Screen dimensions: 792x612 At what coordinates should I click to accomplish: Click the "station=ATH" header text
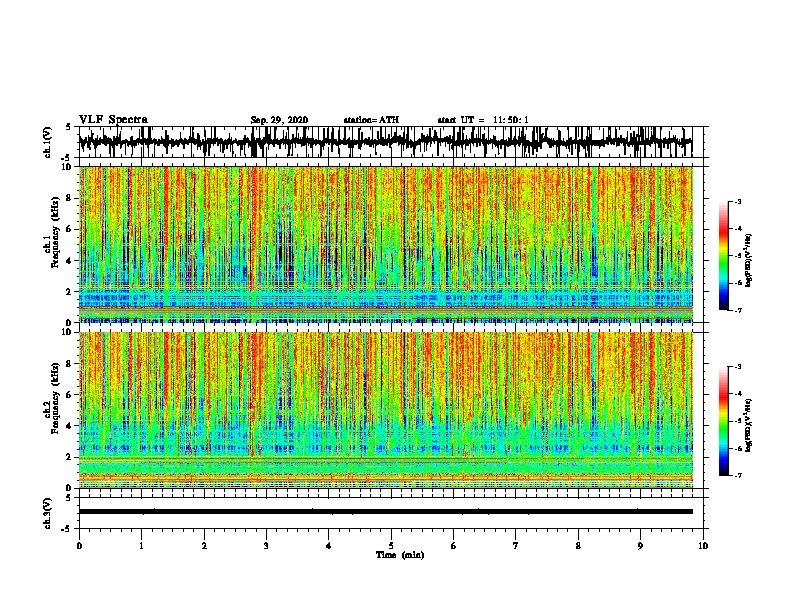[x=371, y=120]
